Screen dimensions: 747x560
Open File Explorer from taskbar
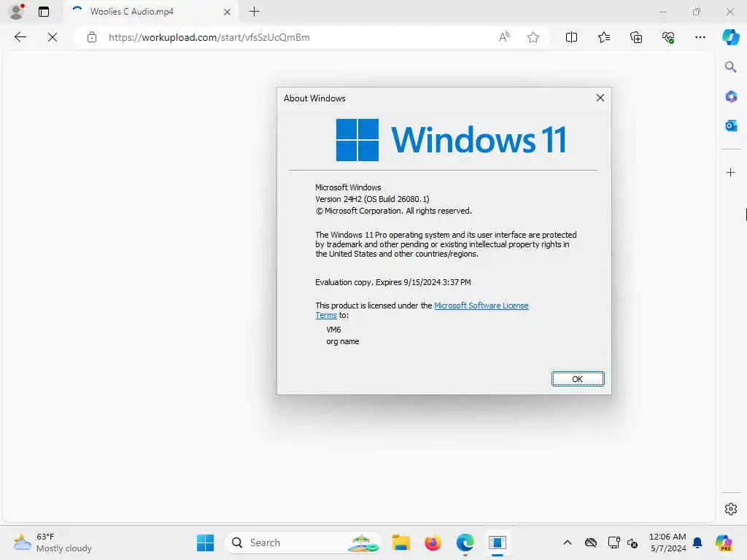(x=400, y=542)
